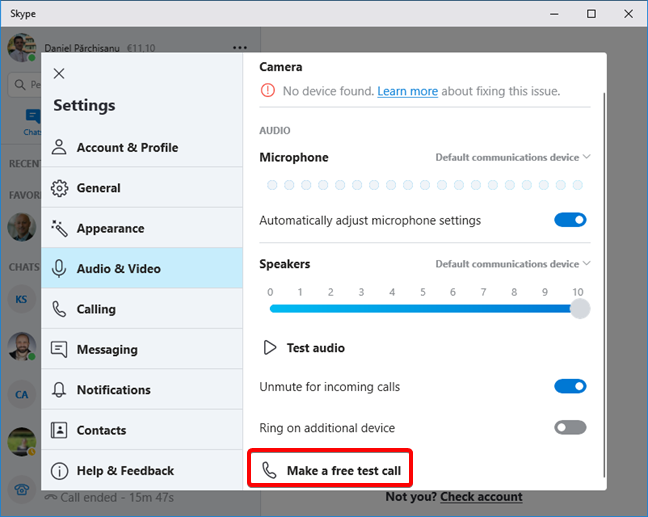
Task: Click the Calling phone icon
Action: pos(59,309)
